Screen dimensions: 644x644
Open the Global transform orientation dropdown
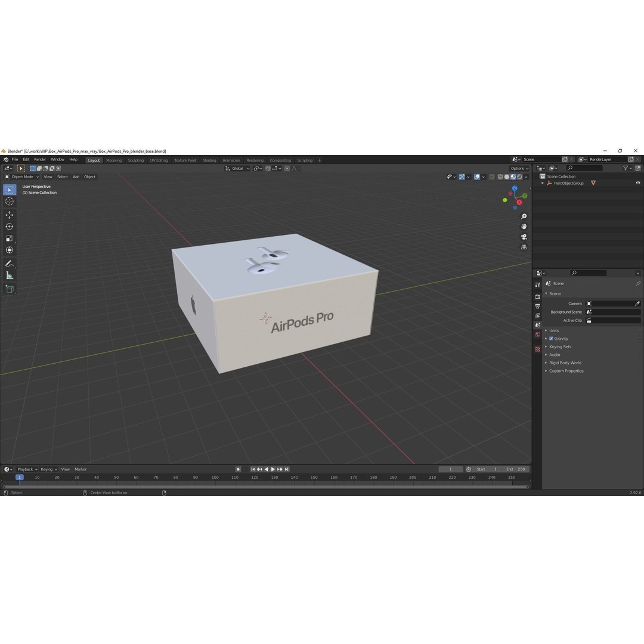[237, 168]
